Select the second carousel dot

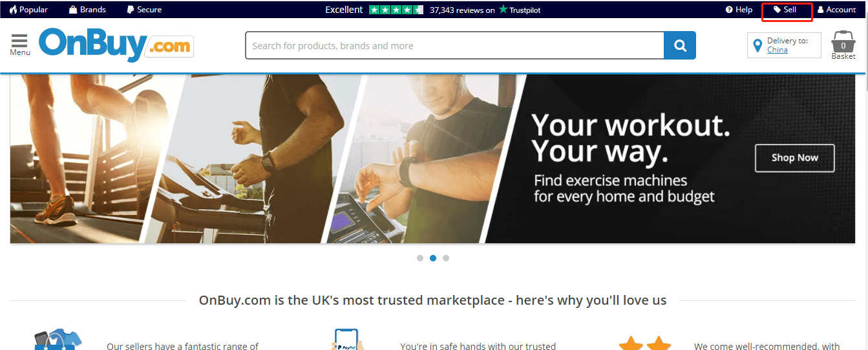(433, 258)
